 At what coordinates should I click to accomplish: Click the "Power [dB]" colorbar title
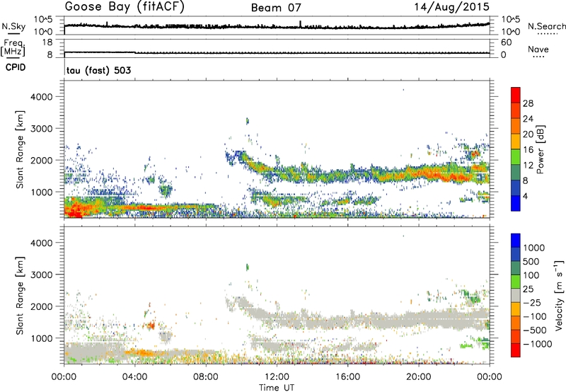(541, 149)
